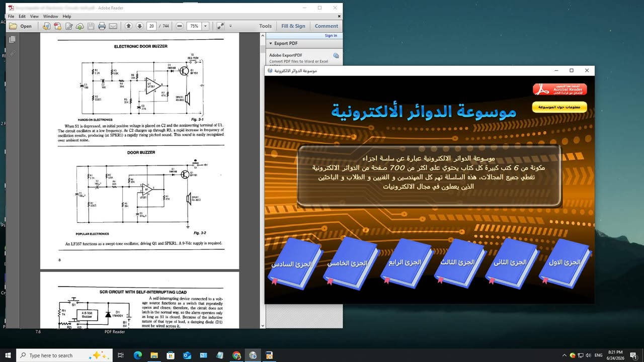This screenshot has width=644, height=362.
Task: Open the Help menu in Adobe Reader
Action: (x=66, y=17)
